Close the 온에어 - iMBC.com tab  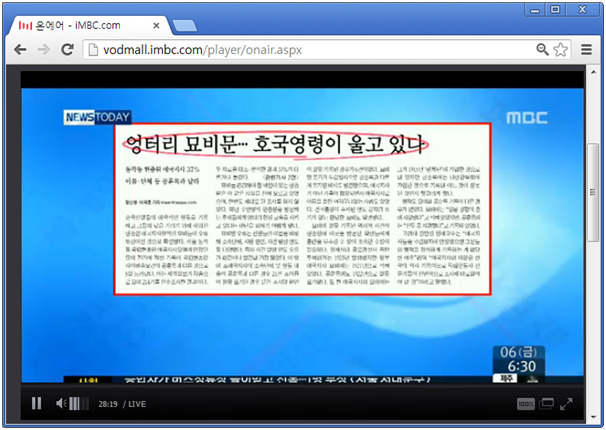pyautogui.click(x=157, y=22)
